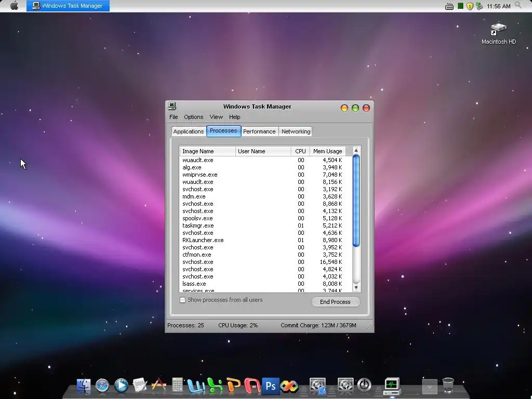Launch Microsoft Access from the dock

252,386
